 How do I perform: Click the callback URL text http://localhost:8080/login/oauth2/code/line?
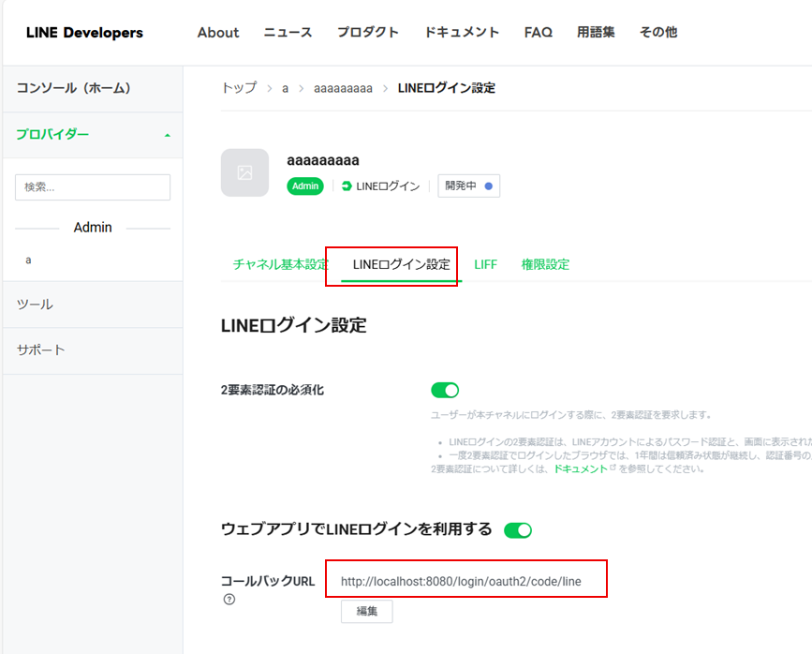pos(461,582)
